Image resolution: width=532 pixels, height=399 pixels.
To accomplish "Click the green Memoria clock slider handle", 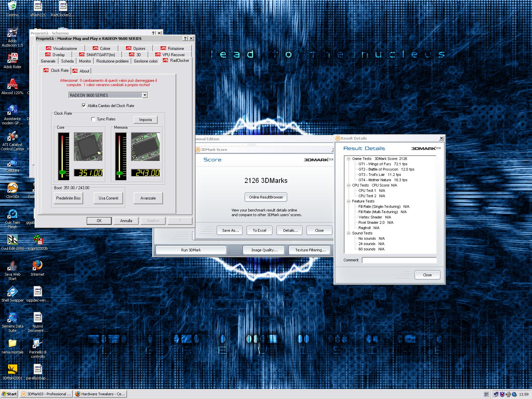I will coord(120,173).
